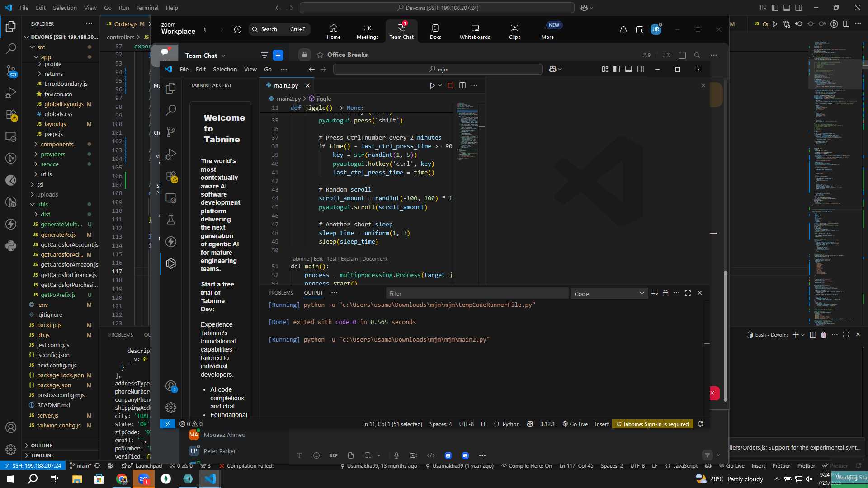
Task: Open Extensions view in front VS Code window
Action: 171,176
